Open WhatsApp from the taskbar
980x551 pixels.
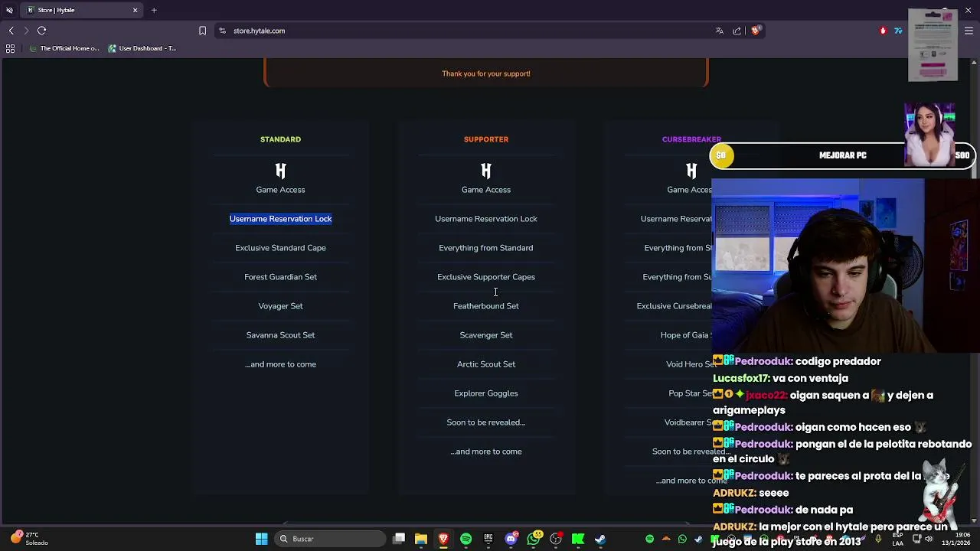[x=534, y=539]
